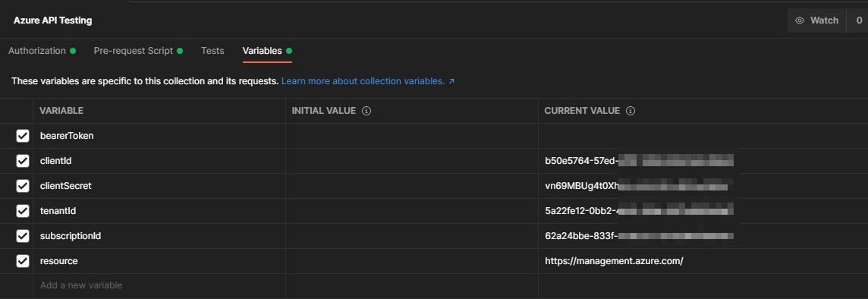Click the Azure API Testing collection title
The height and width of the screenshot is (299, 868).
coord(53,20)
